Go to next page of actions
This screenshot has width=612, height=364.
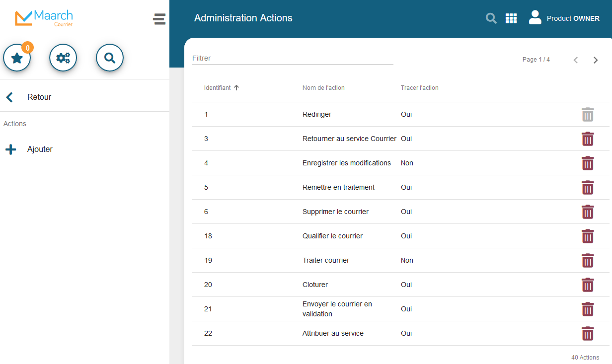pyautogui.click(x=596, y=60)
